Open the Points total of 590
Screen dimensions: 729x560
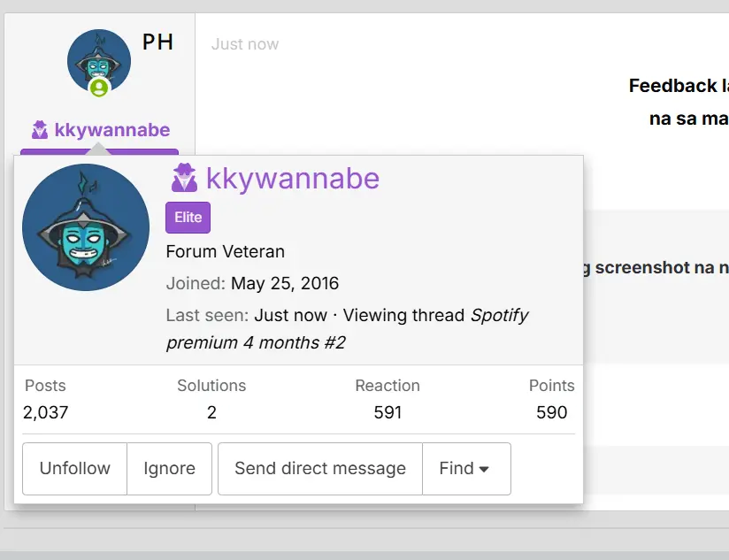click(x=552, y=412)
